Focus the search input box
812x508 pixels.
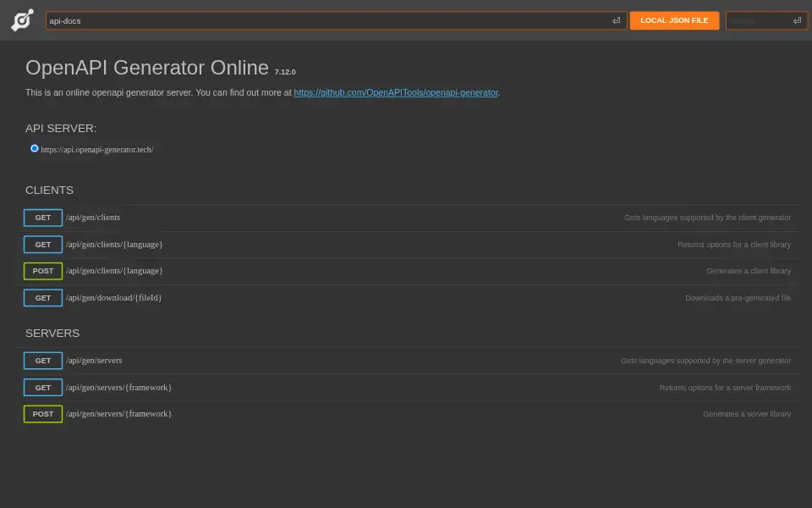click(766, 20)
